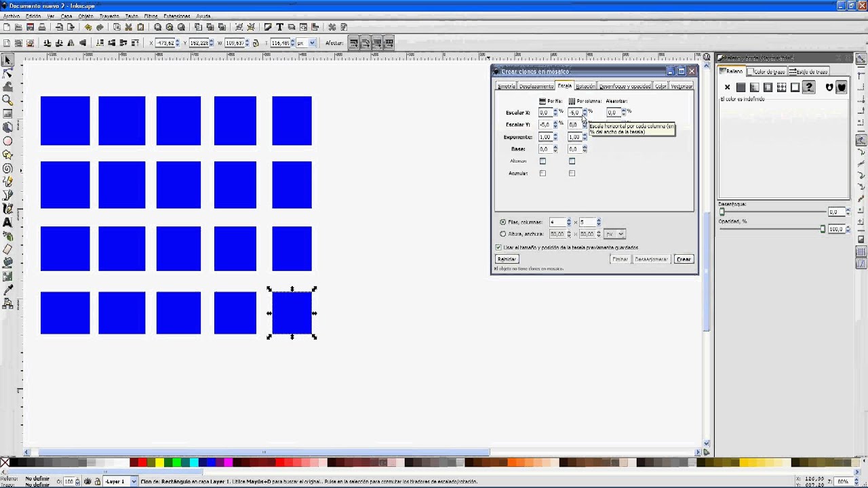Click the Crear button

click(x=684, y=259)
